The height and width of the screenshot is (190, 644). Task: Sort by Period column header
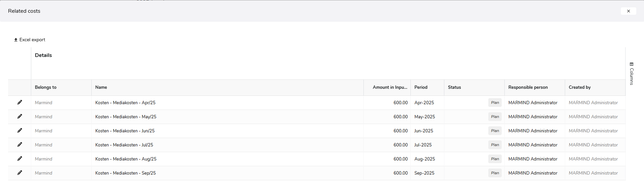point(421,87)
